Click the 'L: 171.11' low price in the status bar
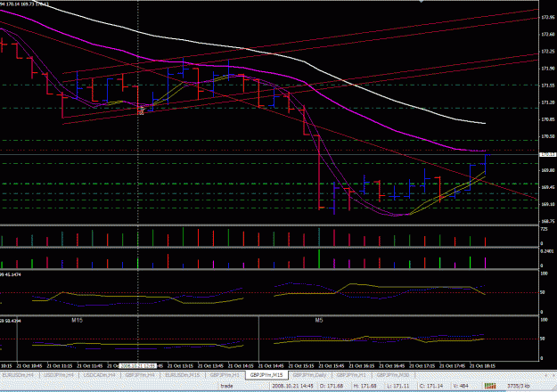The width and height of the screenshot is (557, 392). [x=397, y=386]
